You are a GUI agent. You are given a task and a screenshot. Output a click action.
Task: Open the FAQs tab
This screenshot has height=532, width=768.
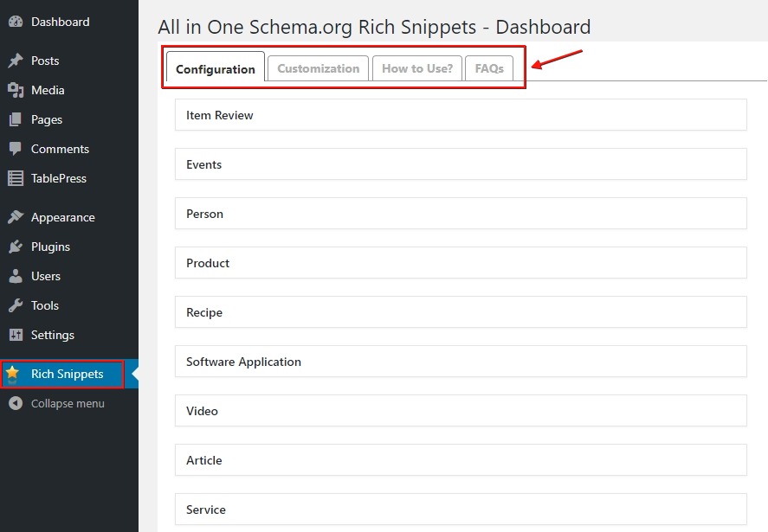click(x=489, y=67)
